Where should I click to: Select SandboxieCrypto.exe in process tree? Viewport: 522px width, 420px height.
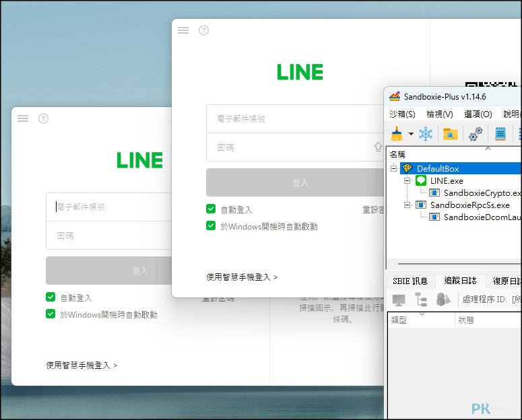(482, 193)
